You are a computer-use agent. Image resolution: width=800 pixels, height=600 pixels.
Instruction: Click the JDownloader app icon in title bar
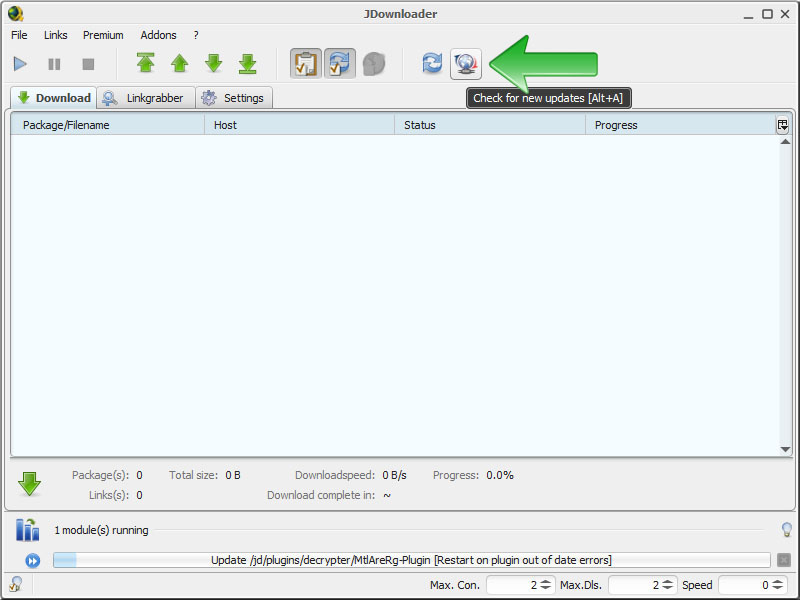[x=15, y=14]
